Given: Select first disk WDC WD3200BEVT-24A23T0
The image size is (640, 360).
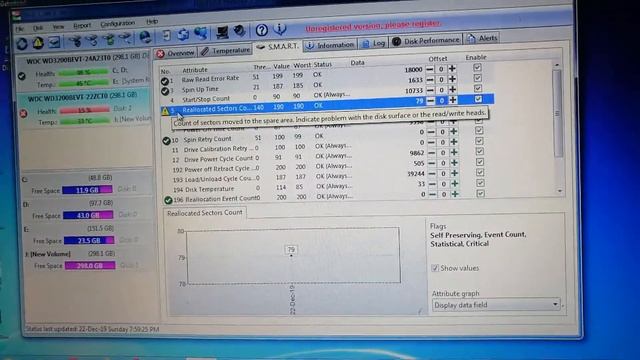Looking at the screenshot, I should point(83,71).
